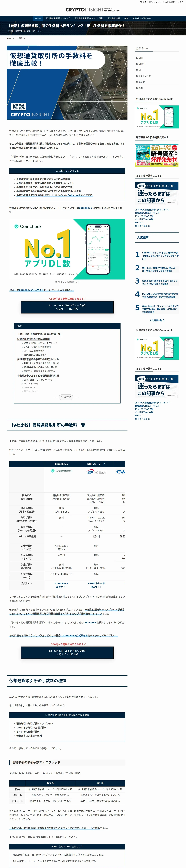Open 取引をしたい通貨の手数料を比較する contents entry

pos(41,364)
